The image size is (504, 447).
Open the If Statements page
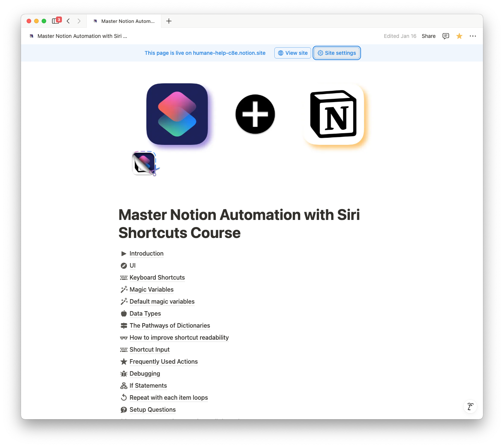[x=148, y=386]
